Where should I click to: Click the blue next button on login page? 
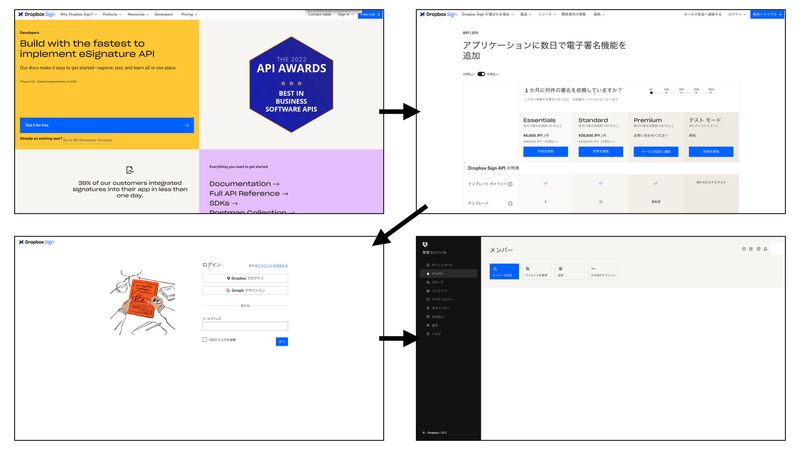point(282,341)
